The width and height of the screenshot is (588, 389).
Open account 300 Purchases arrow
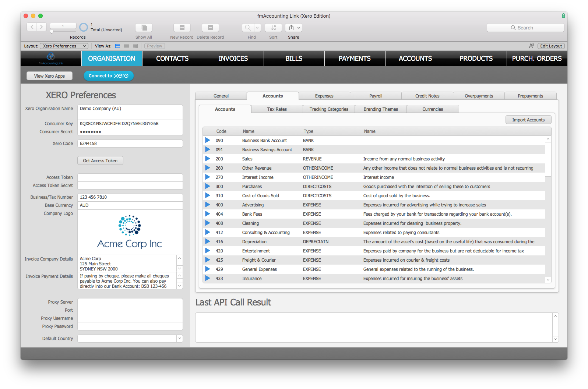coord(208,186)
